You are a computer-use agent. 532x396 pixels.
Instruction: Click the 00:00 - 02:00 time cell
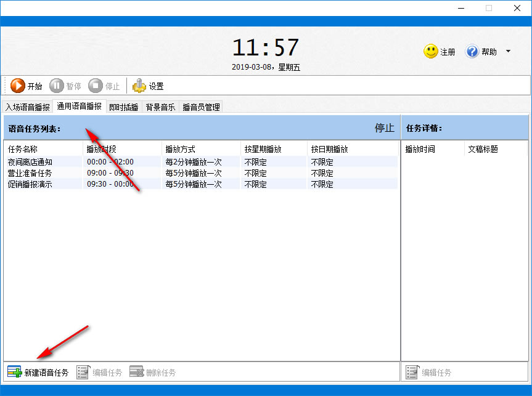coord(110,162)
